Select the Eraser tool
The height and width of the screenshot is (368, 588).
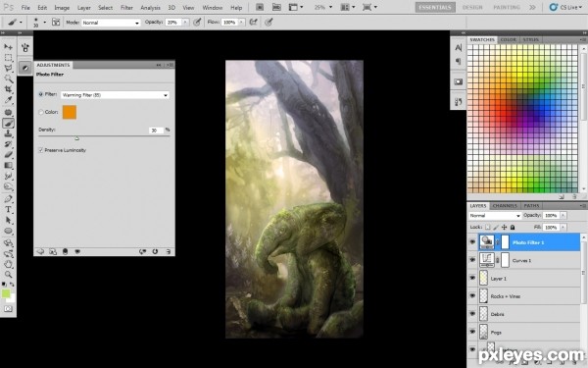click(8, 155)
